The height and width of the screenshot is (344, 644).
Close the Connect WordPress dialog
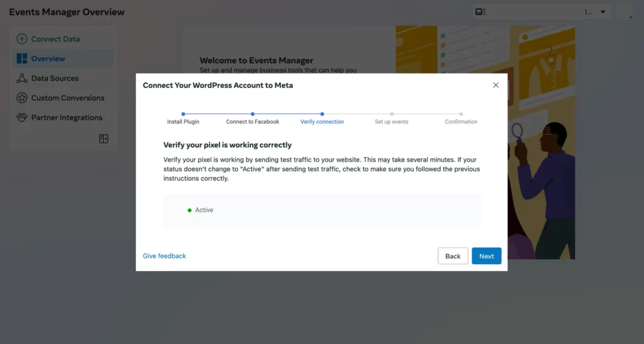pyautogui.click(x=496, y=85)
